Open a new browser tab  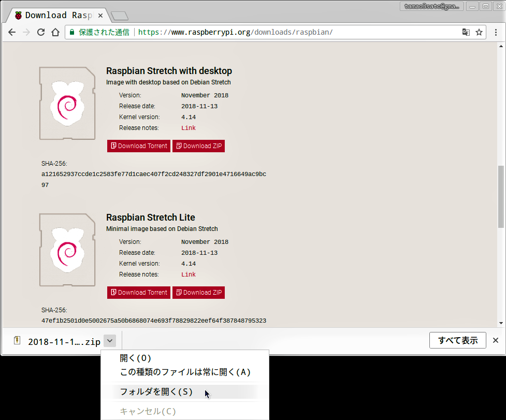tap(120, 16)
